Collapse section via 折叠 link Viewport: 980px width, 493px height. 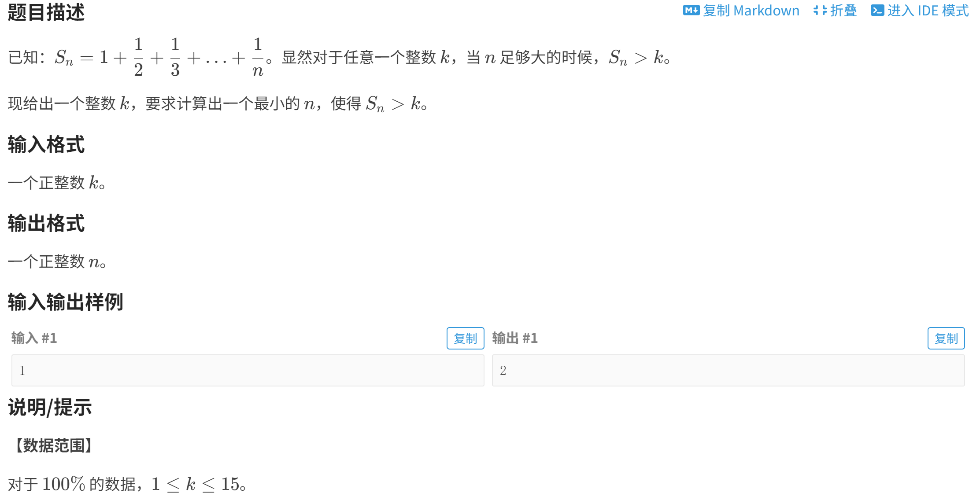[x=835, y=10]
